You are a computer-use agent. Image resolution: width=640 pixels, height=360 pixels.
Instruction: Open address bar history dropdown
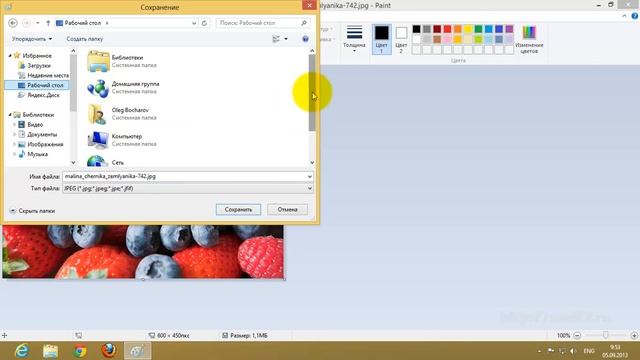pos(194,23)
